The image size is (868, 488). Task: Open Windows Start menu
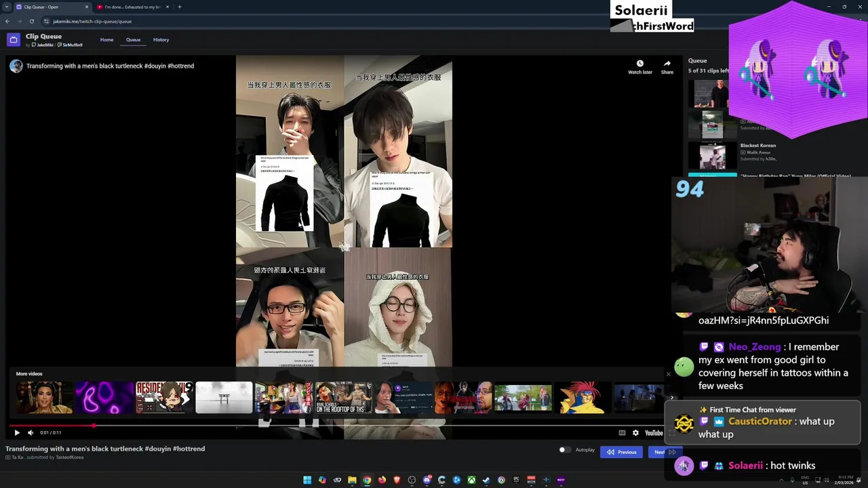[x=307, y=480]
